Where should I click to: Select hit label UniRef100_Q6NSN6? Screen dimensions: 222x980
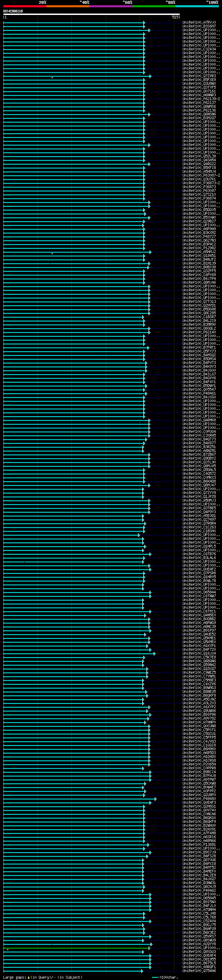(199, 114)
